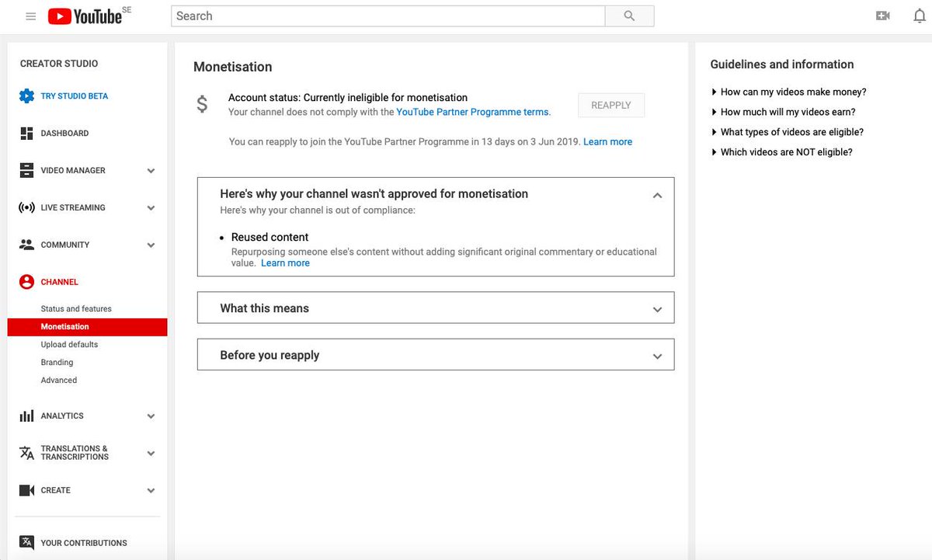The width and height of the screenshot is (932, 560).
Task: Expand the Before you reapply chevron
Action: coord(657,357)
